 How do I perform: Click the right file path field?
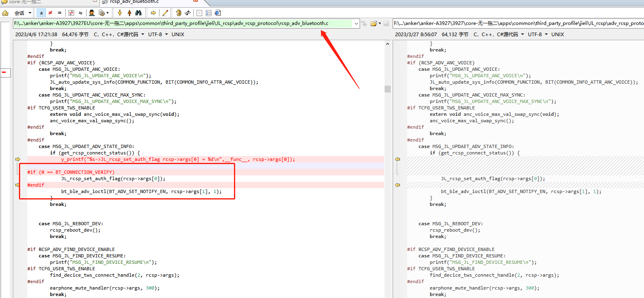click(518, 23)
